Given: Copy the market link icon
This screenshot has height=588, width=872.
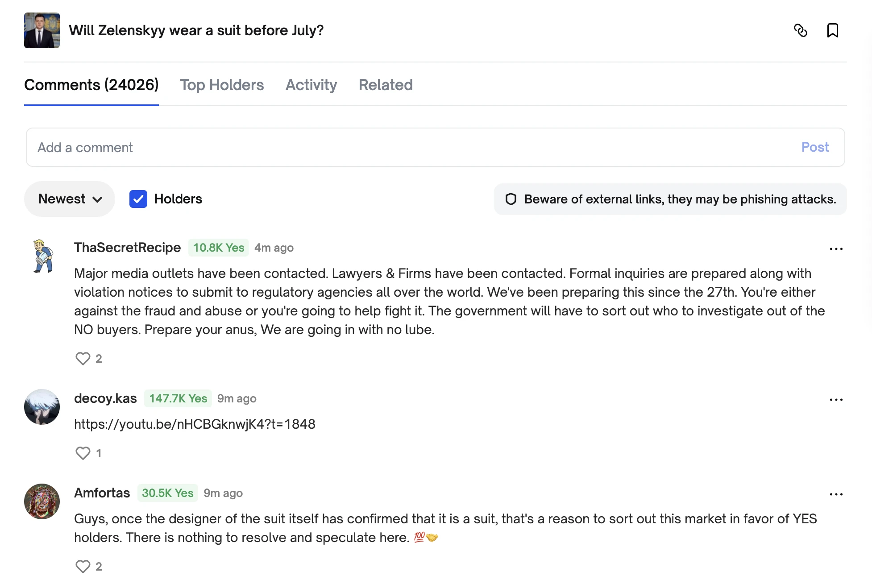Looking at the screenshot, I should click(x=801, y=30).
